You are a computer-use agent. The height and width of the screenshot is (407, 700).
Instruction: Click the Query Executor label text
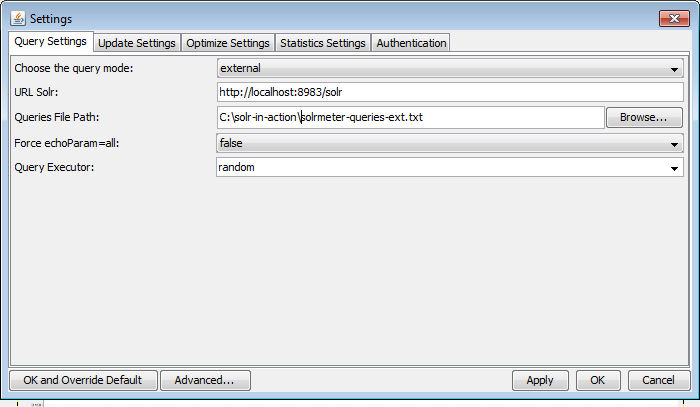click(54, 168)
